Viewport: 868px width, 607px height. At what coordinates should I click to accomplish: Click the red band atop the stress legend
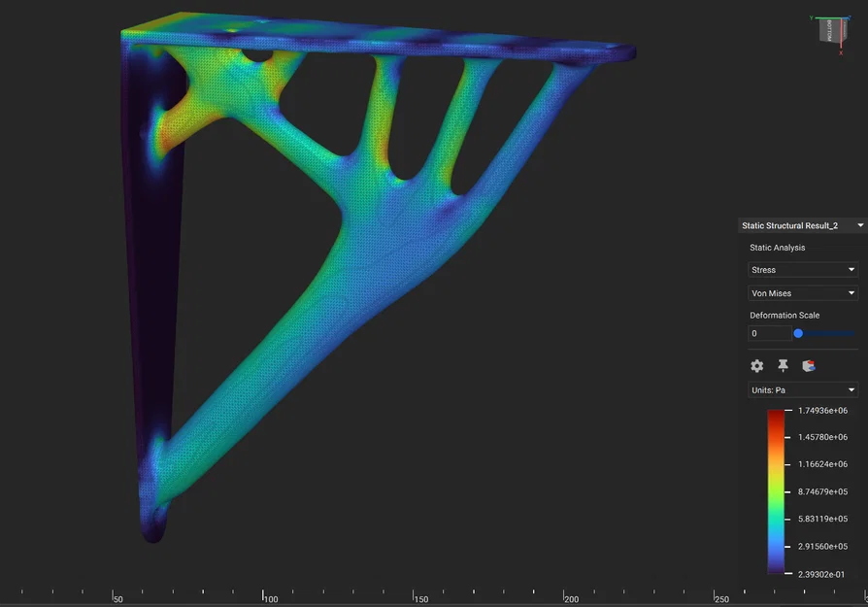click(x=774, y=414)
